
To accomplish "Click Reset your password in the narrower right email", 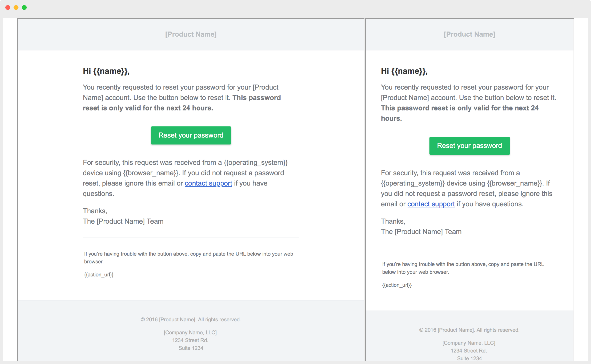I will pyautogui.click(x=469, y=146).
